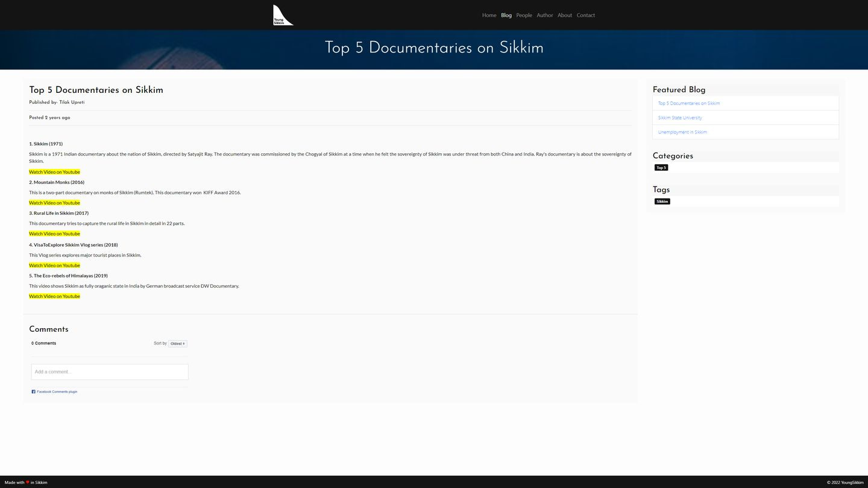
Task: Click the Young Sikkim logo
Action: (x=283, y=15)
